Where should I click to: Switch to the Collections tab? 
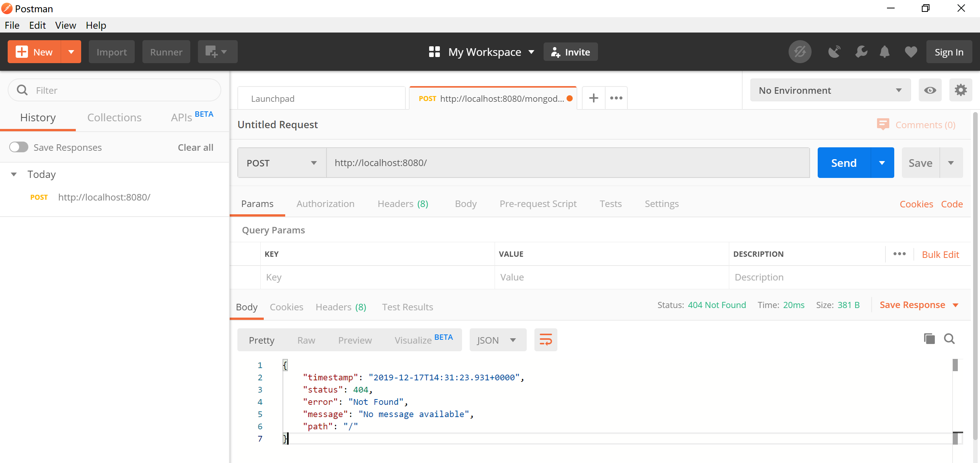114,117
